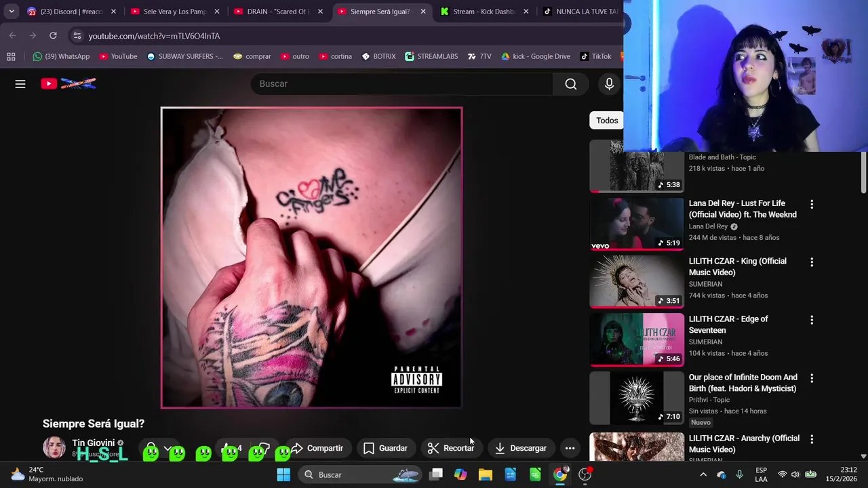Open the Chrome tab search dropdown
The height and width of the screenshot is (488, 868).
11,12
